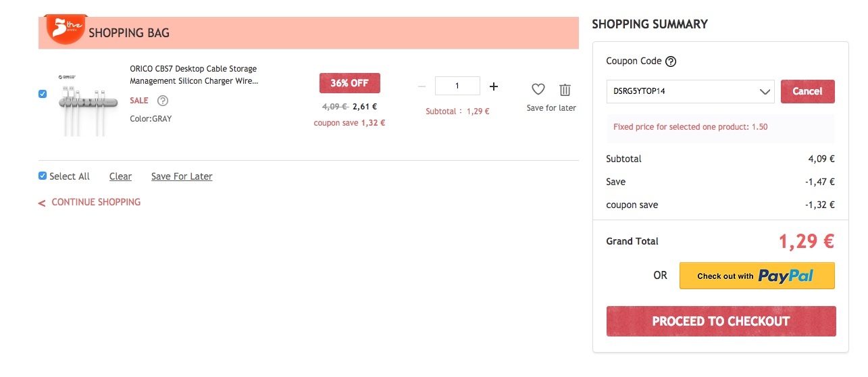Open the ORICO CBS7 product title
The height and width of the screenshot is (377, 868).
click(193, 75)
